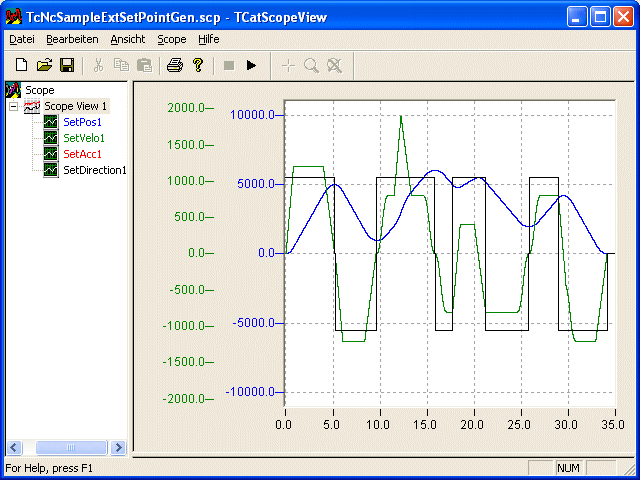This screenshot has height=480, width=640.
Task: Select the Scope root tree item
Action: point(40,90)
